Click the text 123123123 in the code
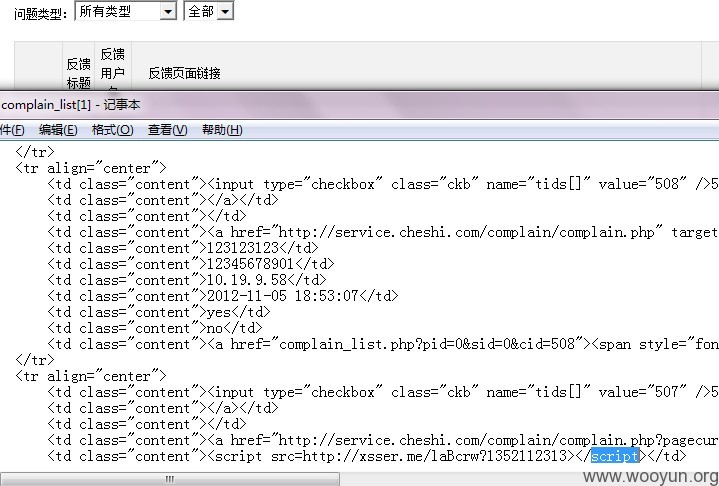The height and width of the screenshot is (486, 719). (x=243, y=248)
